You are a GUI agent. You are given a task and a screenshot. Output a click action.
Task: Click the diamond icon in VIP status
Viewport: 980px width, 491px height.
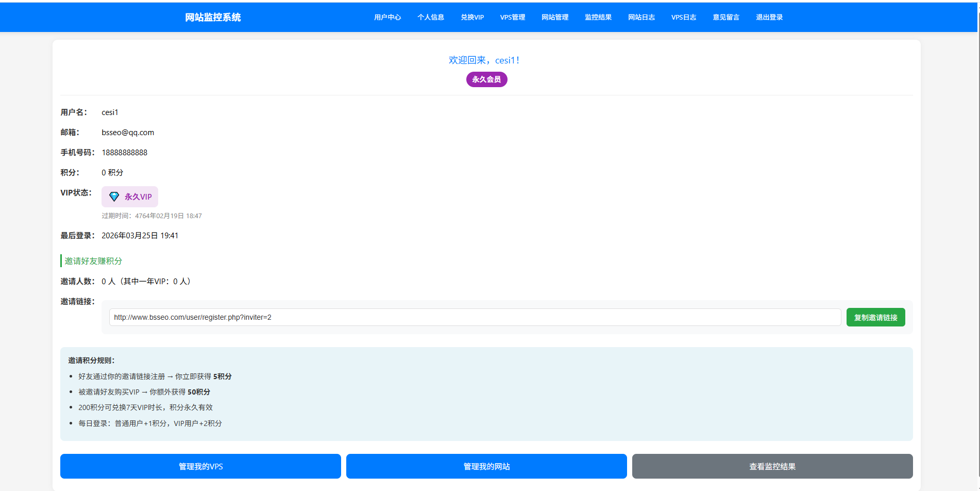114,197
